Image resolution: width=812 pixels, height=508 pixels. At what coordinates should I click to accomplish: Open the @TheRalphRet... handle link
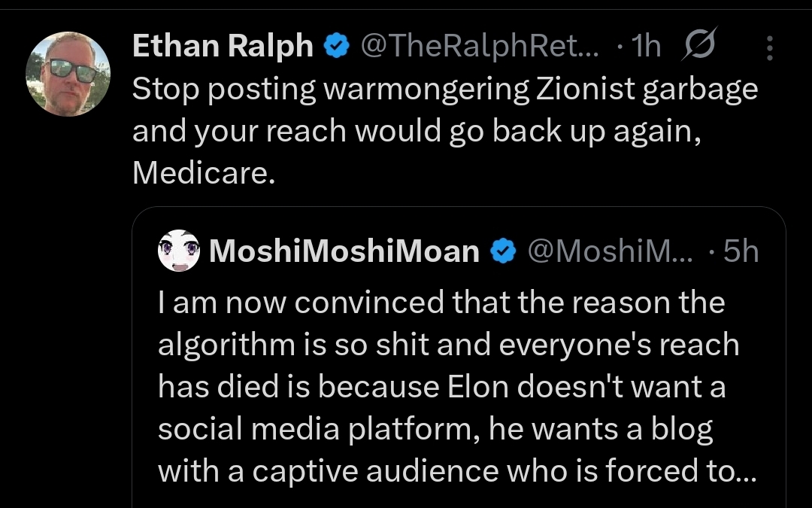(x=480, y=47)
